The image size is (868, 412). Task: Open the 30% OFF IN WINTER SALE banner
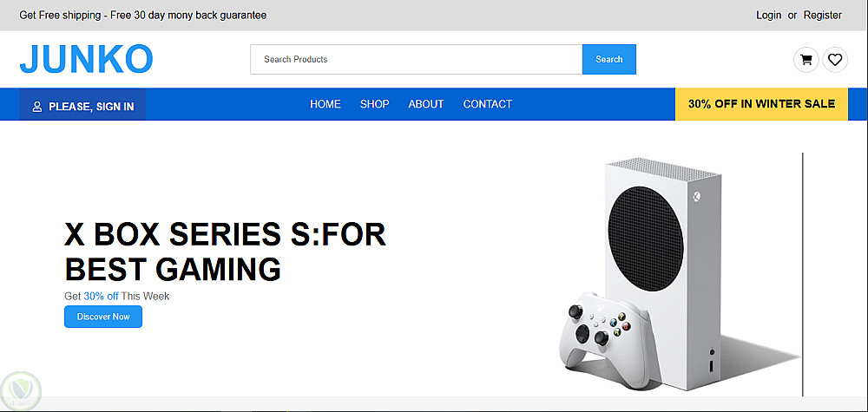pyautogui.click(x=762, y=104)
